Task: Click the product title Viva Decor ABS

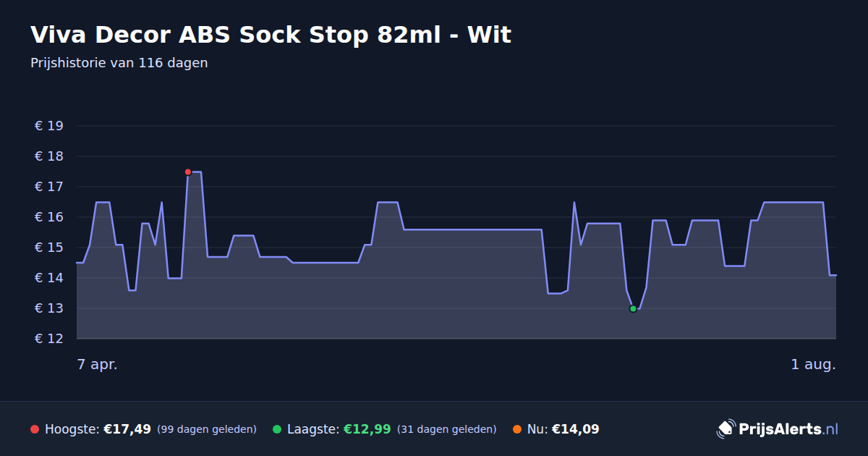Action: click(271, 35)
